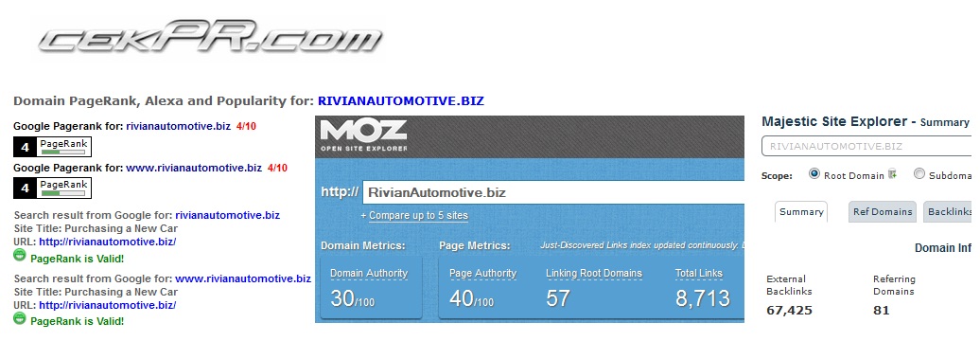Focus the Majestic RIVIANAUTOMOTIVE.BIZ search field

coord(866,147)
